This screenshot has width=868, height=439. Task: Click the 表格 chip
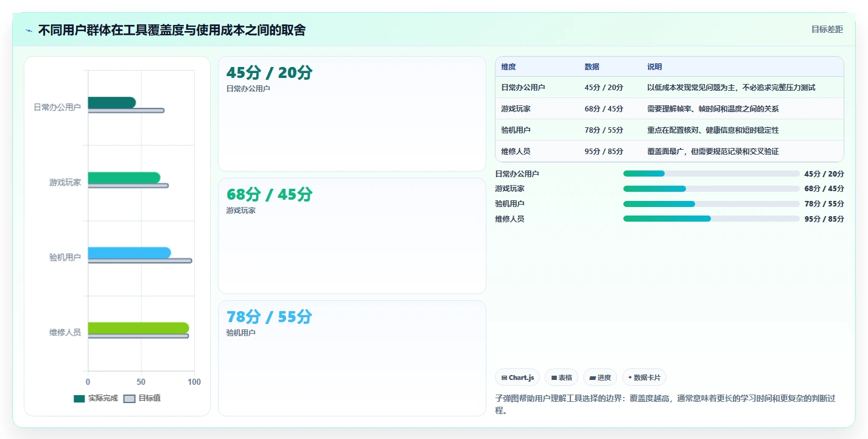click(x=561, y=378)
